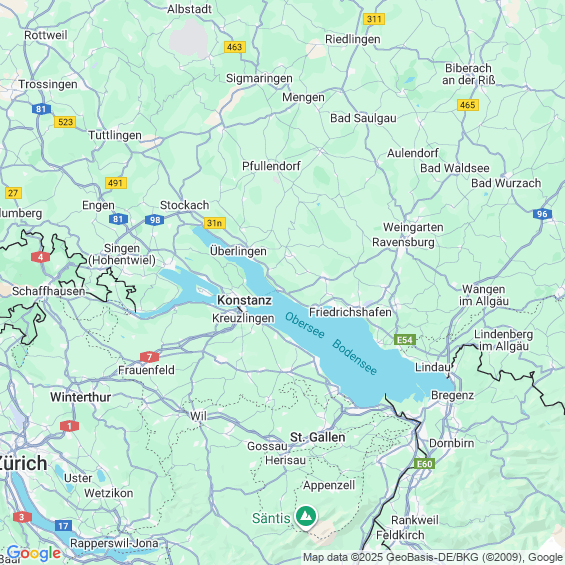Select the Winterthur city label
565x565 pixels.
[x=81, y=397]
